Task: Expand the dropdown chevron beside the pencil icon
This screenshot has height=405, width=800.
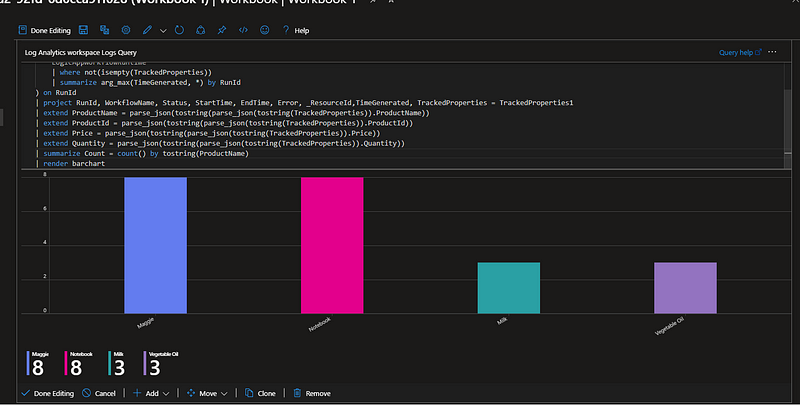Action: tap(163, 31)
